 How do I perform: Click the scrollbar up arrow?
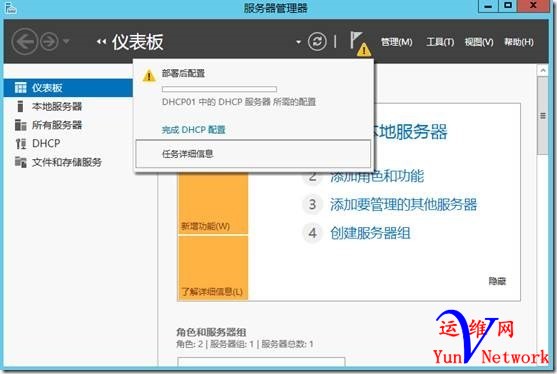[x=543, y=70]
